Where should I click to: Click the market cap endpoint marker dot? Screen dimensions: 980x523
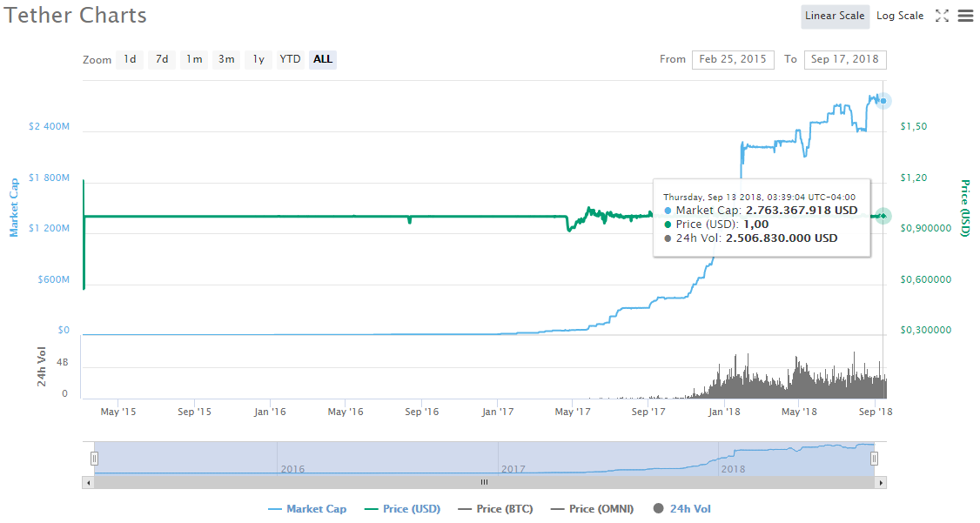click(883, 101)
